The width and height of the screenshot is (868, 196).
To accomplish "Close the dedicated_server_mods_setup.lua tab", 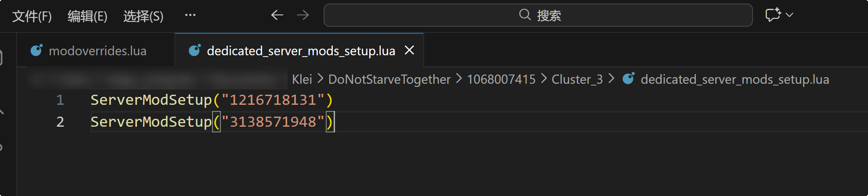I will [x=409, y=50].
